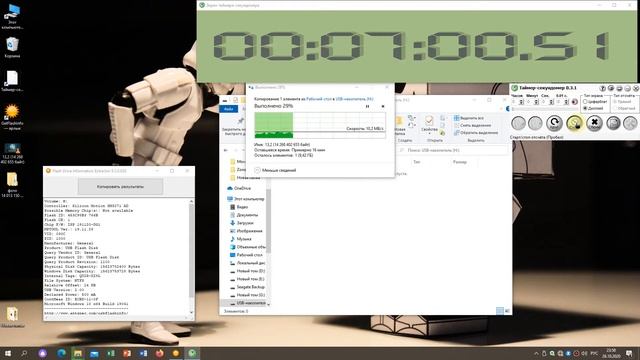The width and height of the screenshot is (640, 360).
Task: Click the Explorer search USB-накопитель field
Action: click(x=453, y=150)
